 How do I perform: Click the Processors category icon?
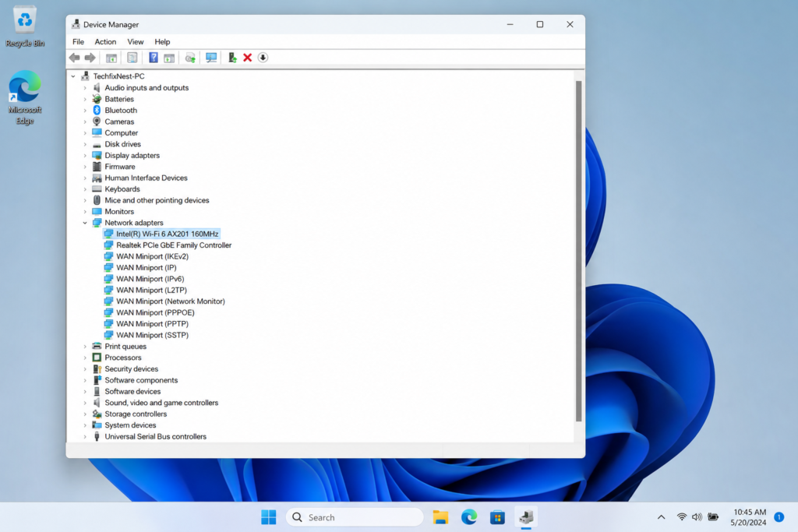[97, 358]
